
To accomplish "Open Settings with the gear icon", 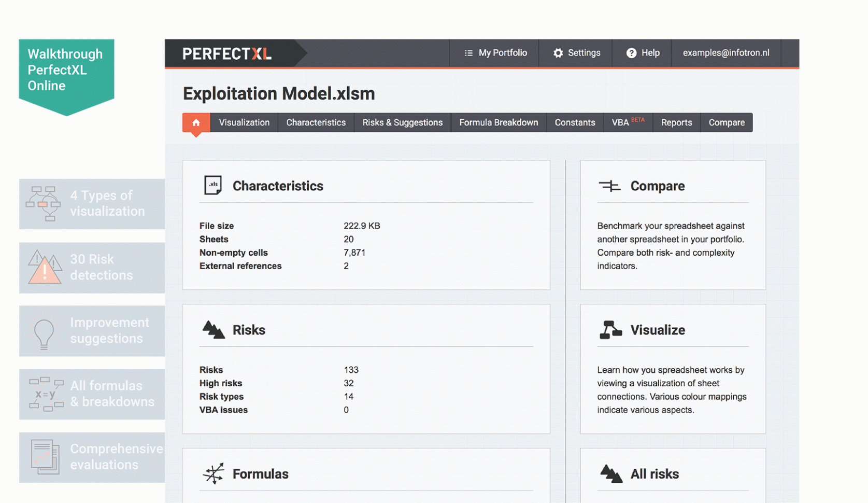I will tap(558, 53).
